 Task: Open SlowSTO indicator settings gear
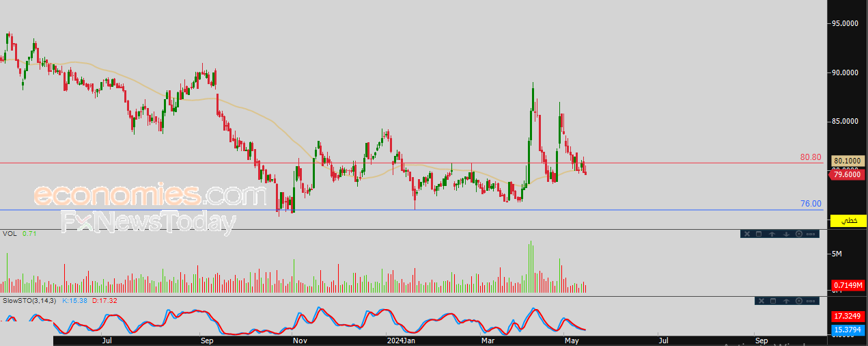click(x=799, y=301)
